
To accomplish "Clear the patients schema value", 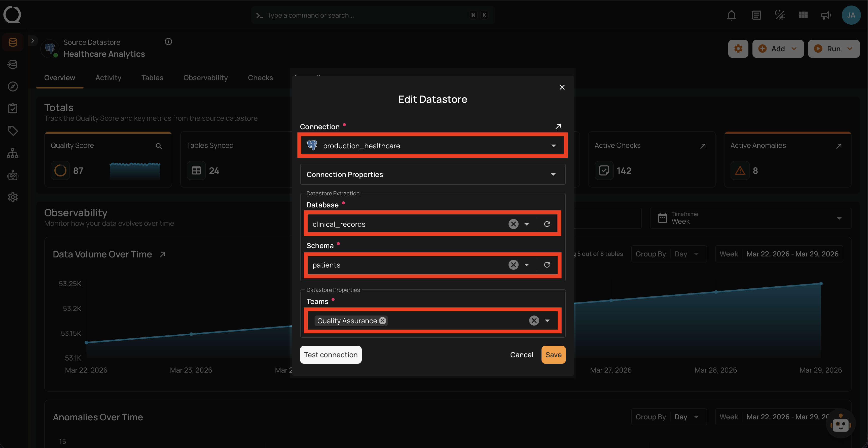I will [513, 265].
